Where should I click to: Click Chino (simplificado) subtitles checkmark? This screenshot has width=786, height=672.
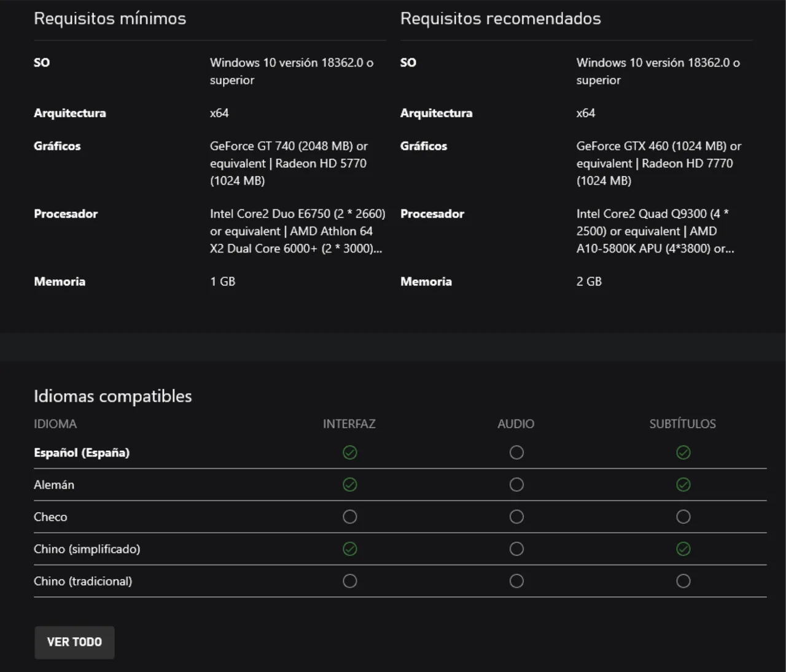(x=683, y=549)
